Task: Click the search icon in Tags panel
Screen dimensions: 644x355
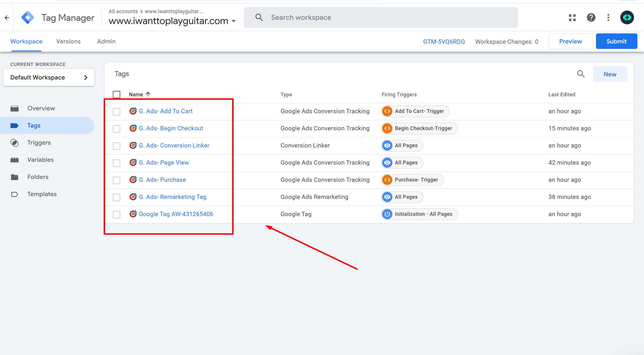Action: point(581,74)
